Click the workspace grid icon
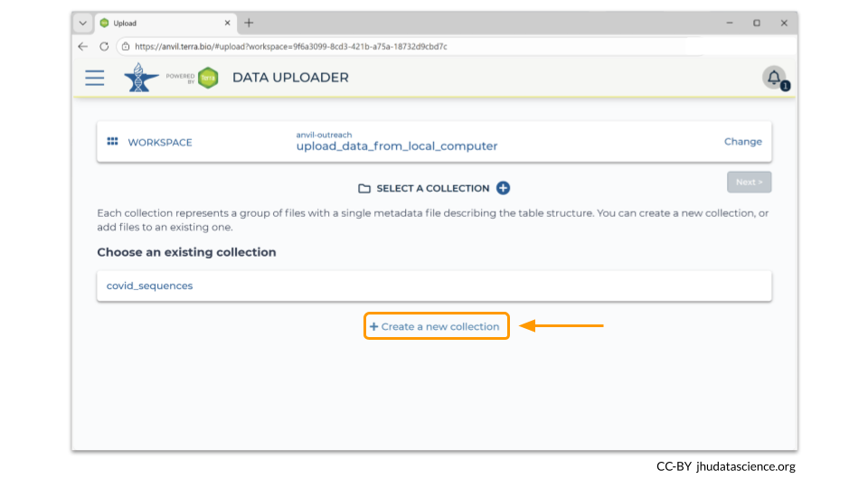868x488 pixels. (112, 142)
